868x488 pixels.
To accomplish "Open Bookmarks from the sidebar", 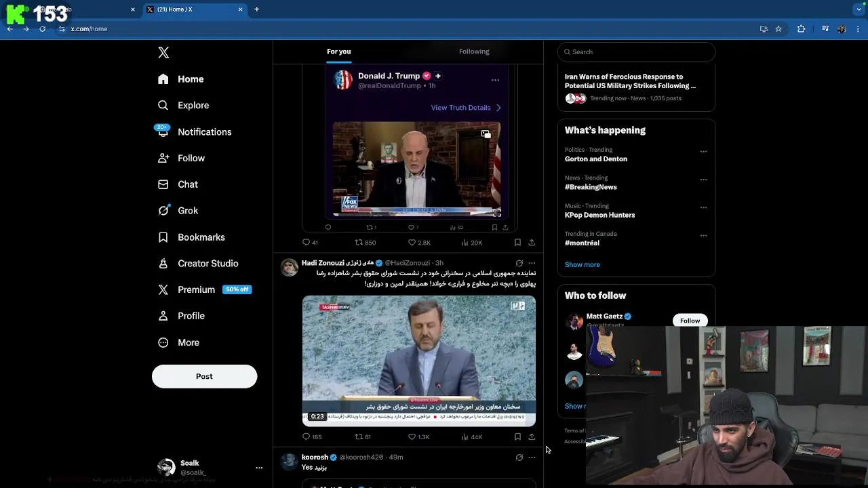I will click(x=191, y=237).
